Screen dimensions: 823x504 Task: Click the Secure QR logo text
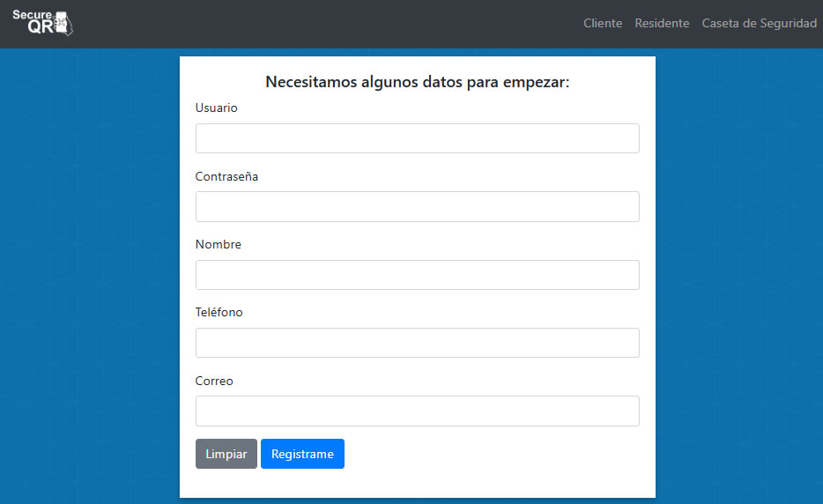click(33, 20)
